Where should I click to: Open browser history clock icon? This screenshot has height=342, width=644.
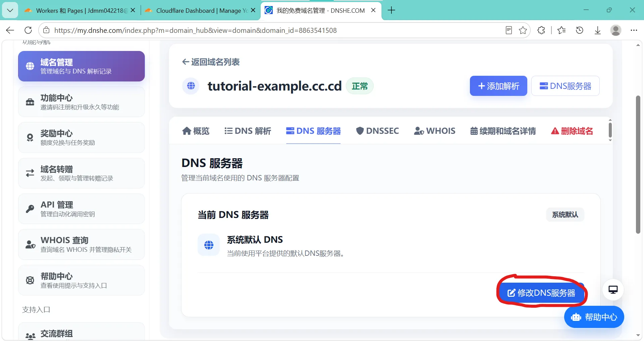tap(580, 30)
